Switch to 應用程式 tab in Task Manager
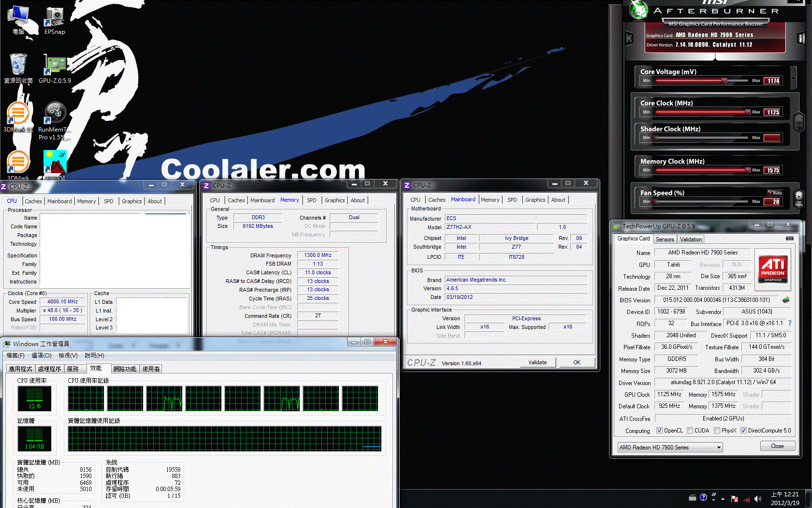The height and width of the screenshot is (508, 812). click(x=20, y=369)
